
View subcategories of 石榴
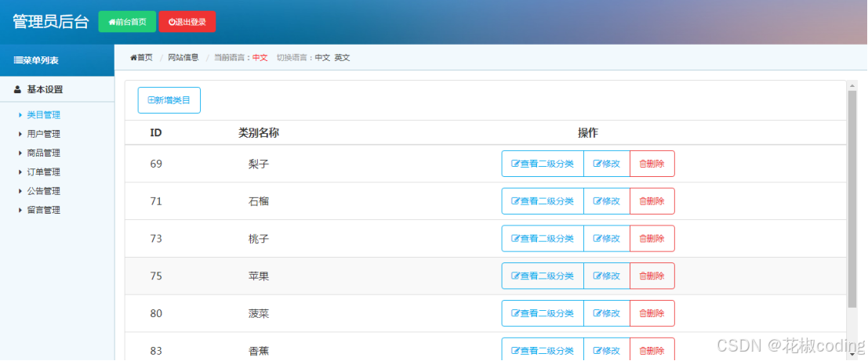click(543, 201)
